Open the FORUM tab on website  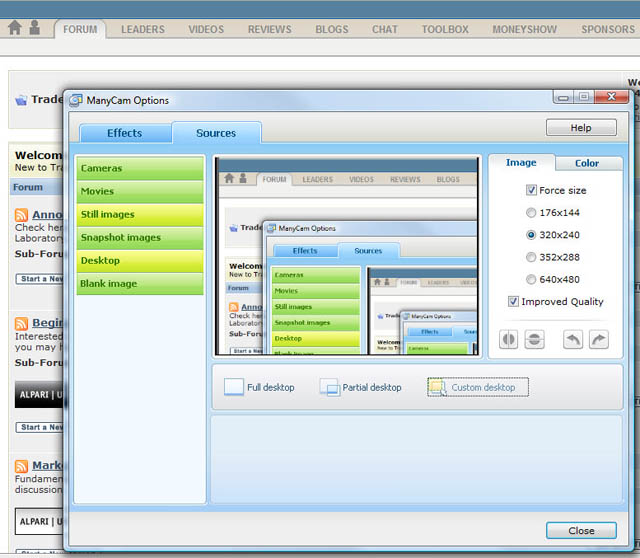pos(80,29)
